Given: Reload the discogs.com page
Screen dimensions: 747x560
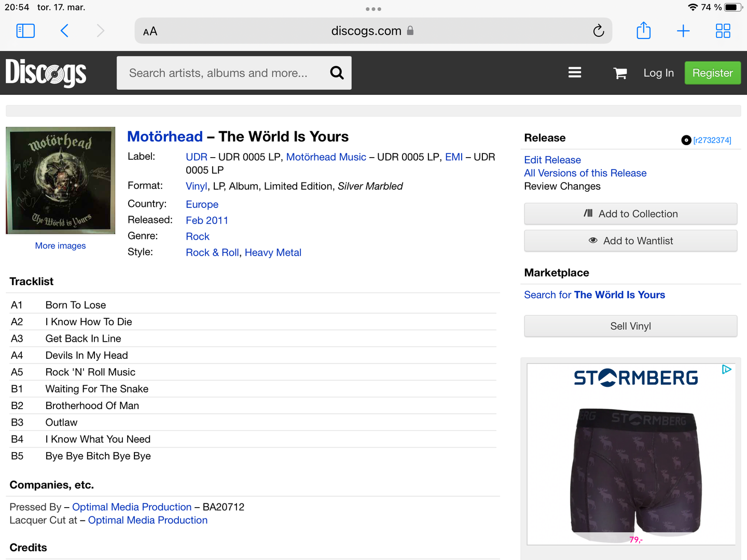Looking at the screenshot, I should pyautogui.click(x=599, y=31).
